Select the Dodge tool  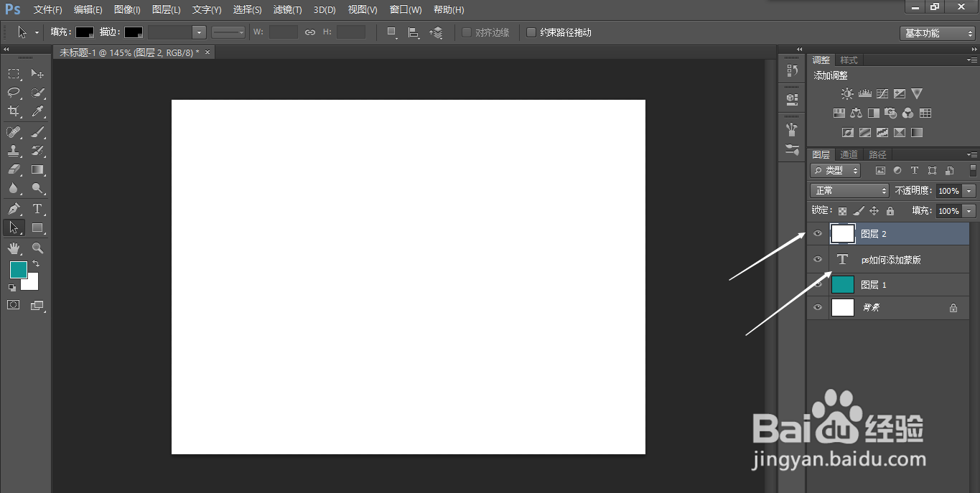[37, 189]
